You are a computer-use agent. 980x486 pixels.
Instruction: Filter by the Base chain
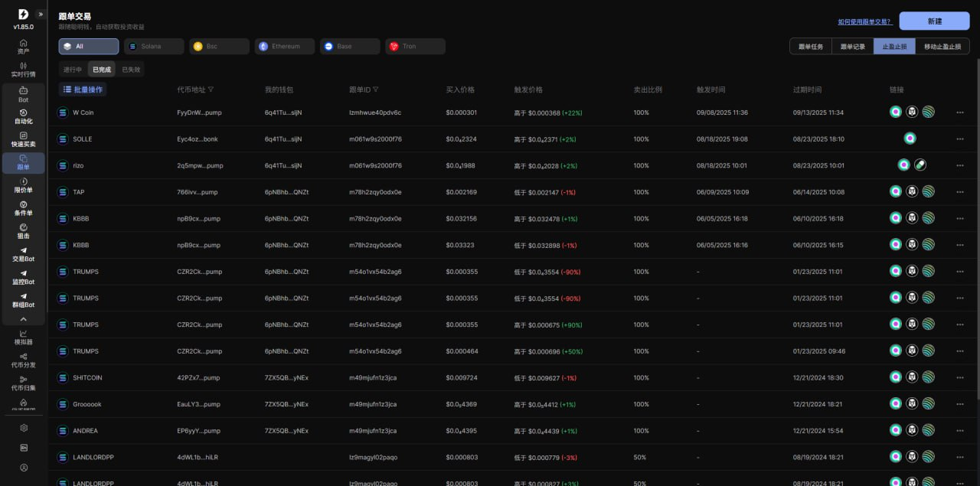[350, 47]
